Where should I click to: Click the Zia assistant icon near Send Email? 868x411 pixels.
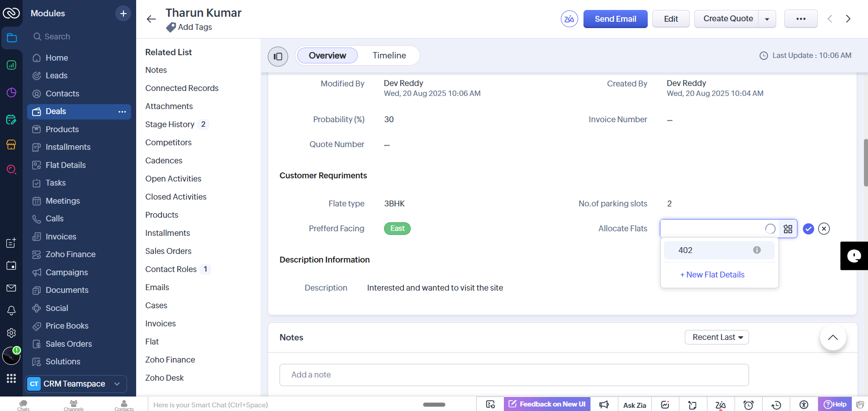click(569, 19)
